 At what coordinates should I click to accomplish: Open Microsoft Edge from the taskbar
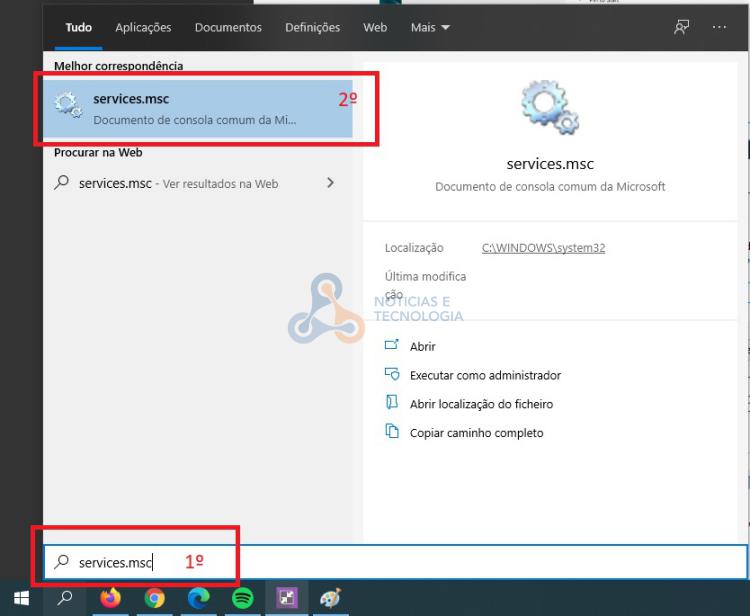click(199, 598)
